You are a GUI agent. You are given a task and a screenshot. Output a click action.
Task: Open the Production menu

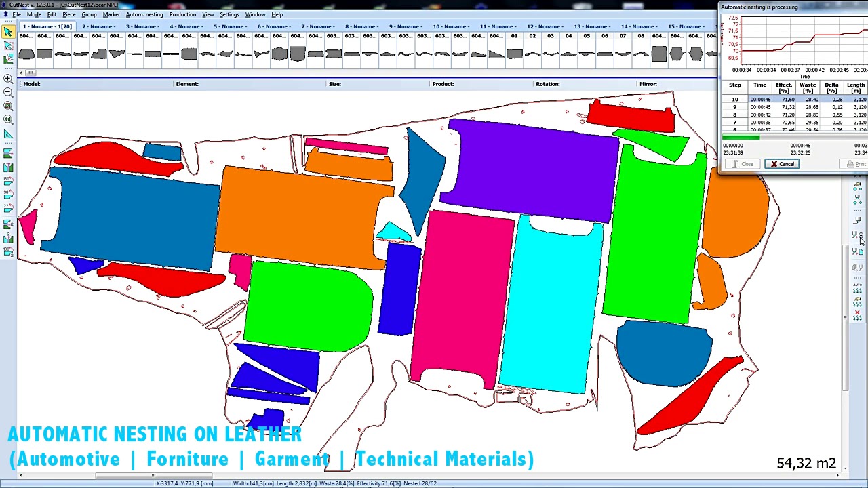click(x=182, y=14)
